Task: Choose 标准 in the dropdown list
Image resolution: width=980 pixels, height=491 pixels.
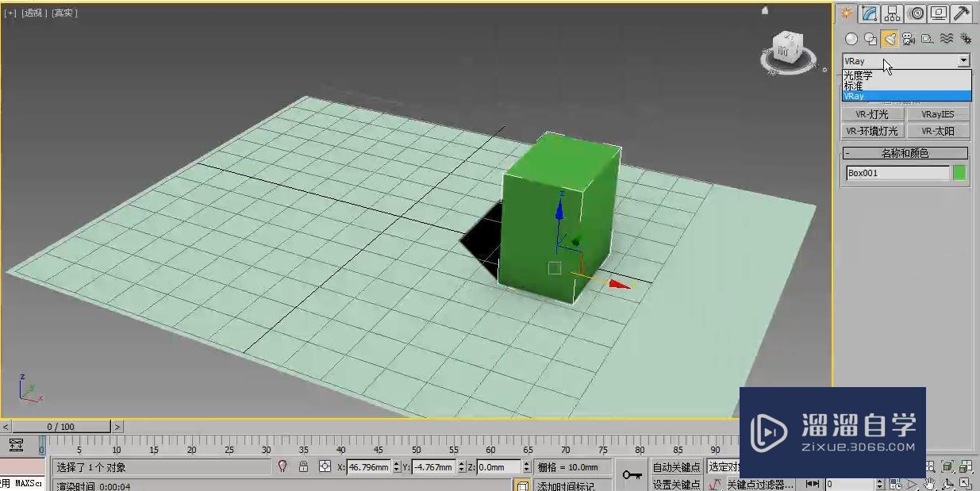Action: click(x=854, y=86)
